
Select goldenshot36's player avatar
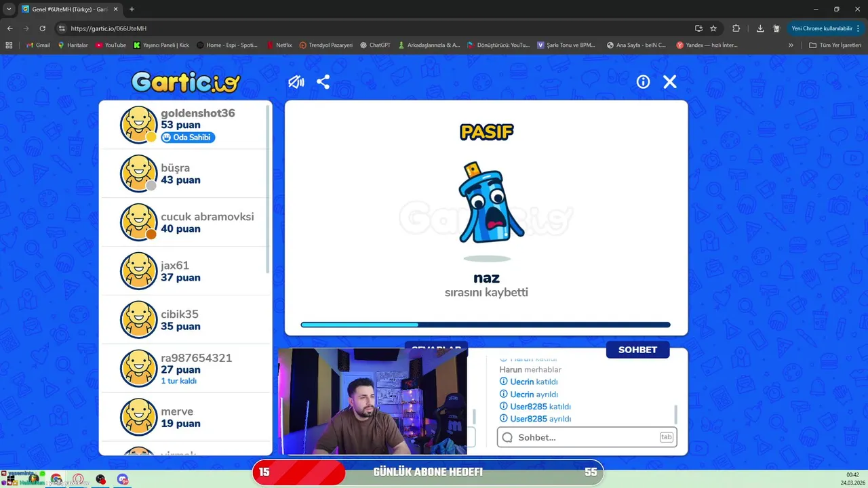[x=138, y=125]
